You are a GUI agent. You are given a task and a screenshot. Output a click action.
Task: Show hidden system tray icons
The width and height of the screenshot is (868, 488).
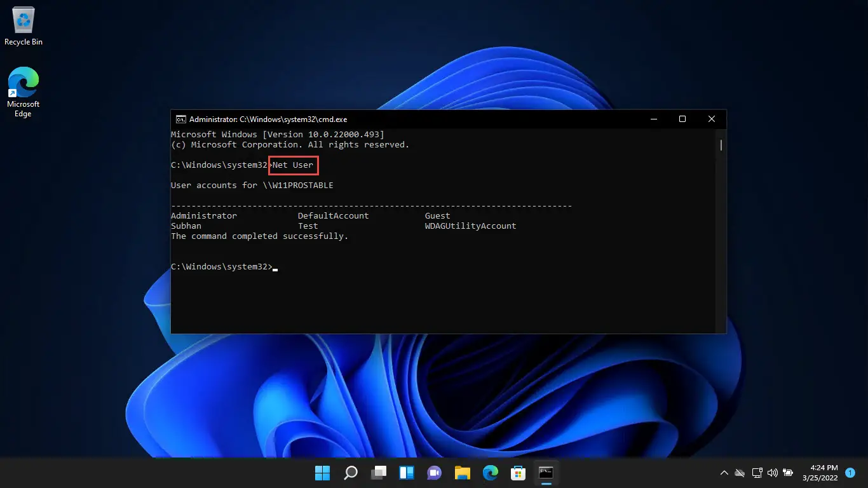click(x=724, y=473)
